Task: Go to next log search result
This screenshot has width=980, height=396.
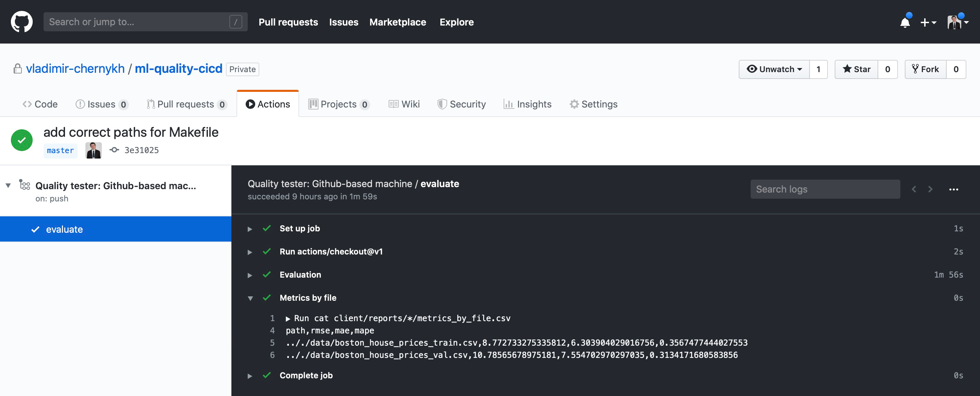Action: pos(930,189)
